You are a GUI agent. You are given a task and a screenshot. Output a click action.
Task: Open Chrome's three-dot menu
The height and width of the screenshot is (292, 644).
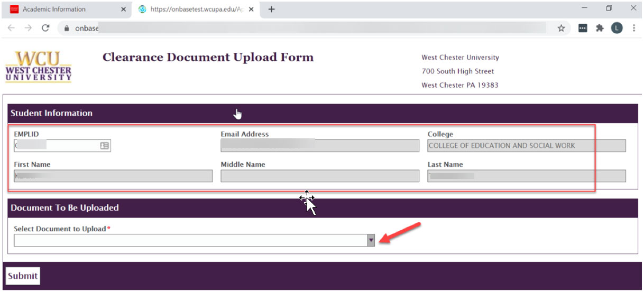click(x=633, y=29)
